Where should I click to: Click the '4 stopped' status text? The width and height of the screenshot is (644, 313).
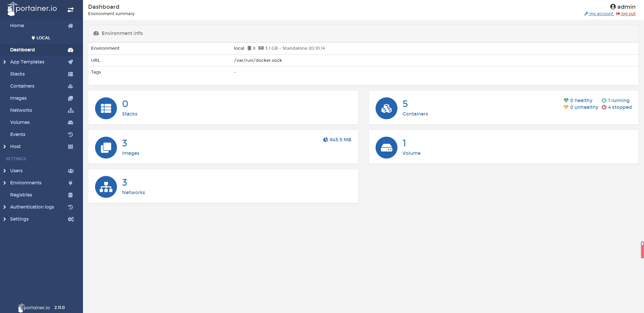point(620,107)
